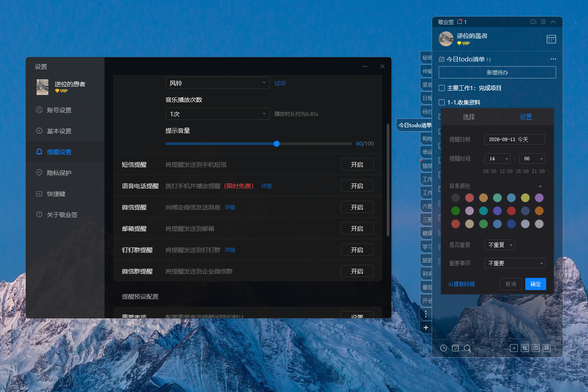
Task: Click the boxed plus icon in the bottom toolbar
Action: 514,348
